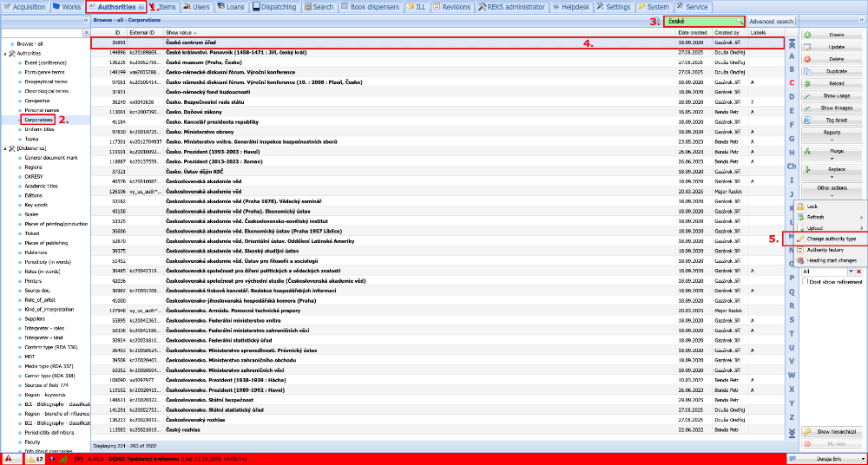Image resolution: width=868 pixels, height=465 pixels.
Task: Click the globe icon in status bar
Action: [52, 459]
